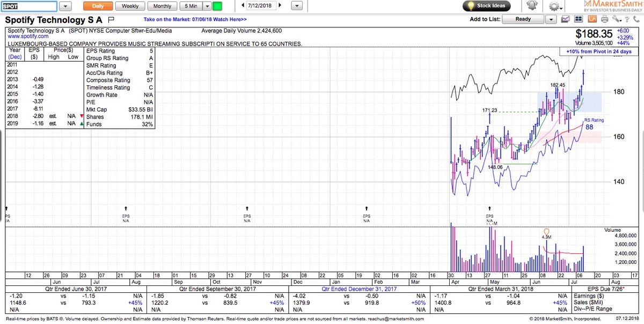Click the Shares 178.1 Mil row

(119, 117)
